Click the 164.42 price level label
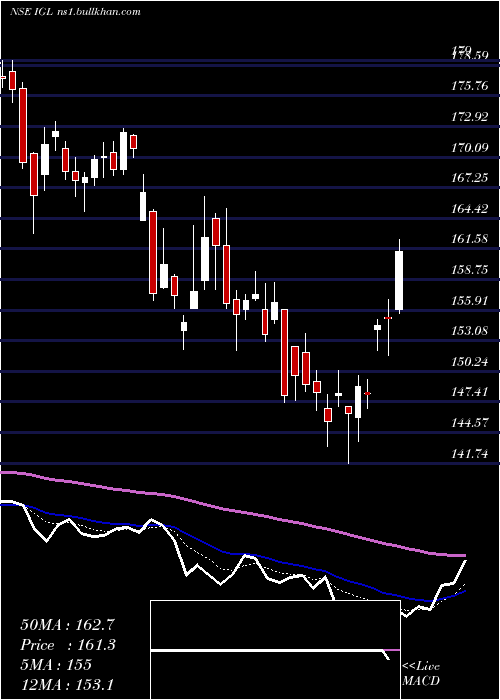Image resolution: width=500 pixels, height=700 pixels. [469, 208]
